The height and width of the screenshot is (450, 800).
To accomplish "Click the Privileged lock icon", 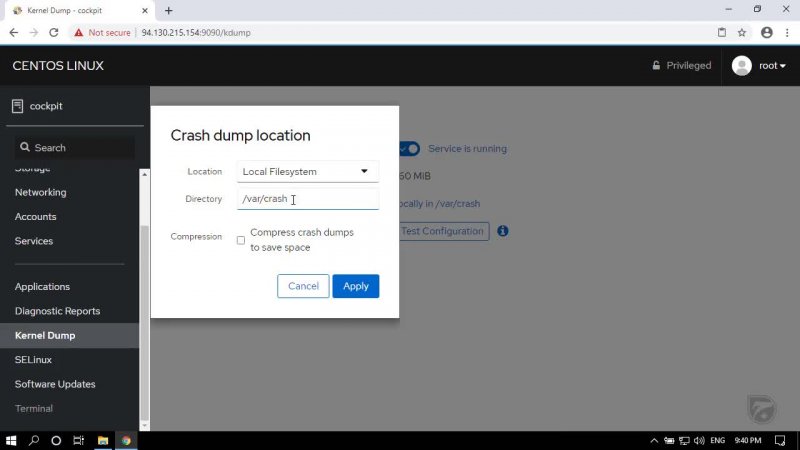I will (x=656, y=66).
